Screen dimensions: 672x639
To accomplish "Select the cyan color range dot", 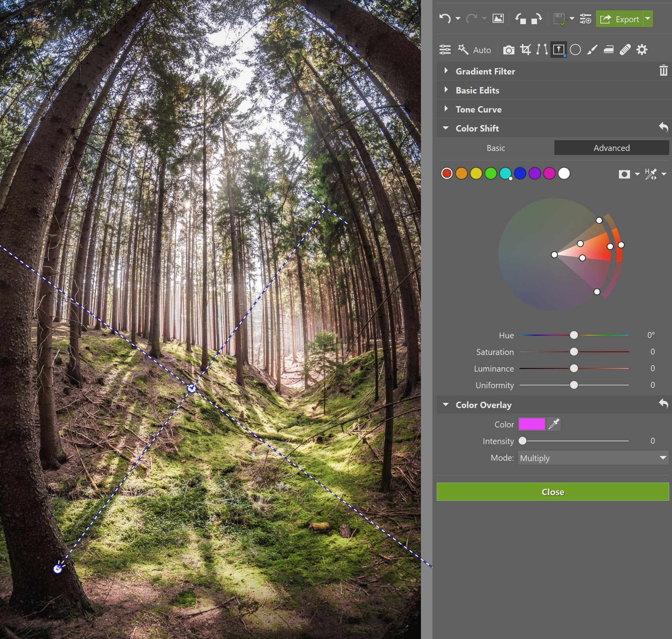I will pos(505,174).
